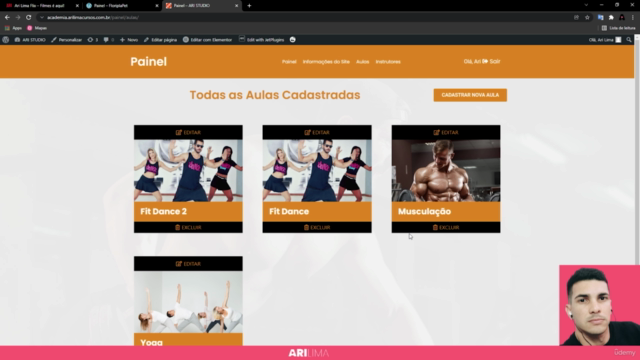Screen dimensions: 640x360
Task: Click Edit with JetPlugins
Action: [262, 40]
